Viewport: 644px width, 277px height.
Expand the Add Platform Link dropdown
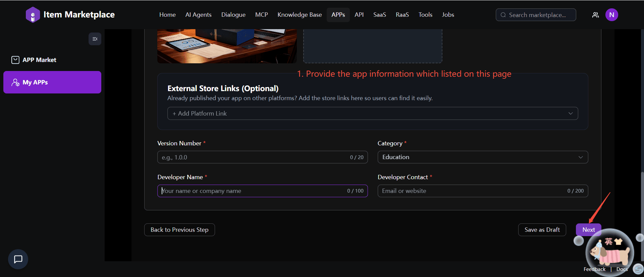coord(372,114)
